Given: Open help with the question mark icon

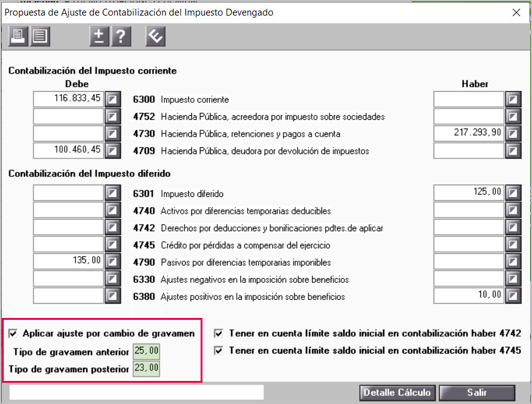Looking at the screenshot, I should click(x=121, y=36).
